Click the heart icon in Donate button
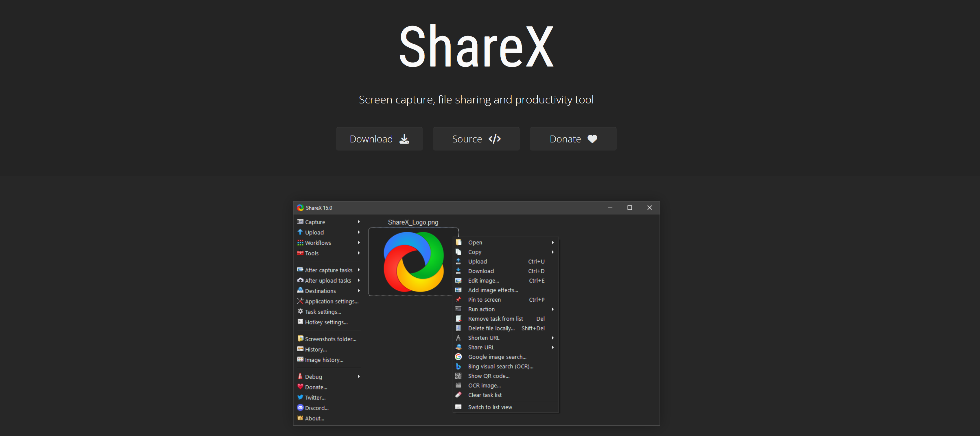Viewport: 980px width, 436px height. (x=592, y=139)
